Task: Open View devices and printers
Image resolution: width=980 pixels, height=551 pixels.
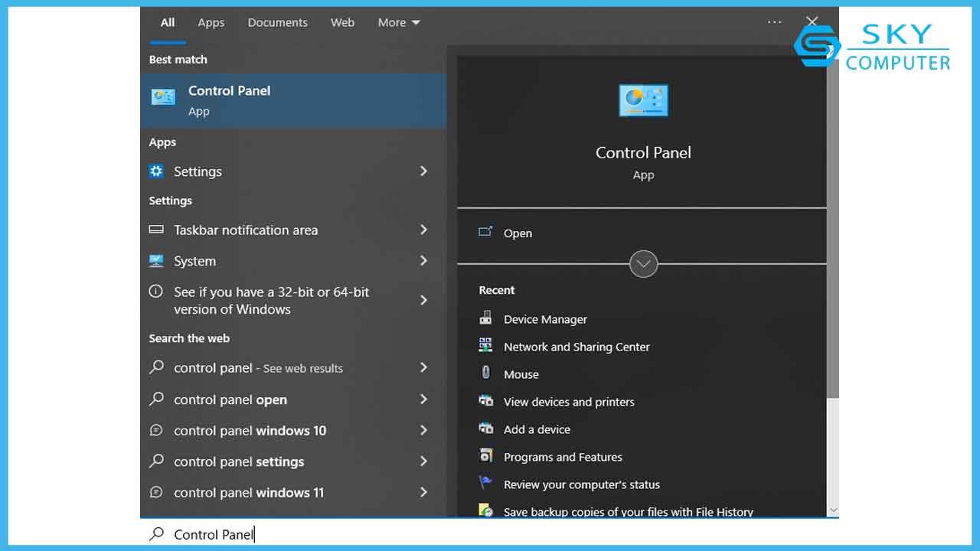Action: tap(569, 402)
